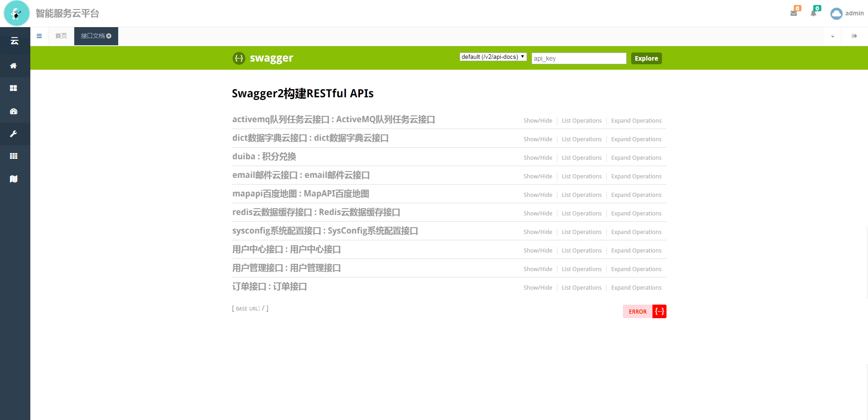
Task: Open the home icon in the sidebar
Action: tap(14, 66)
